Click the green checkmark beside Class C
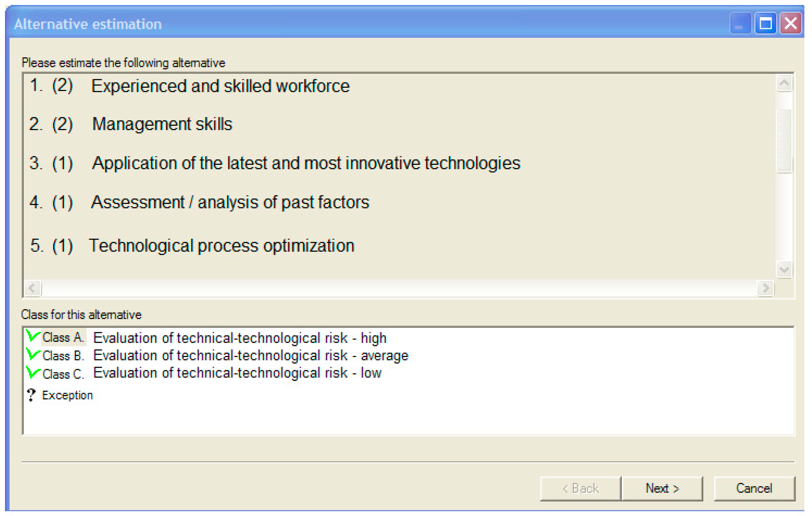The width and height of the screenshot is (812, 516). pos(33,372)
